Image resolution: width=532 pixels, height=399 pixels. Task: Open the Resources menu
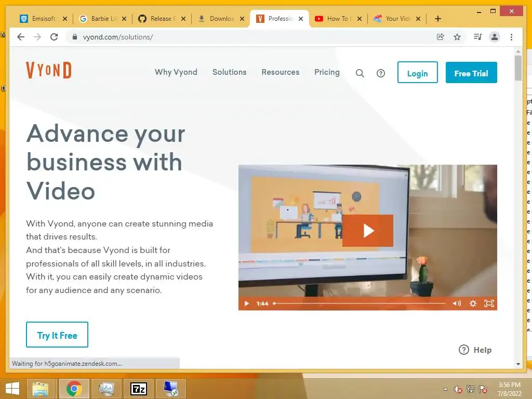[280, 72]
